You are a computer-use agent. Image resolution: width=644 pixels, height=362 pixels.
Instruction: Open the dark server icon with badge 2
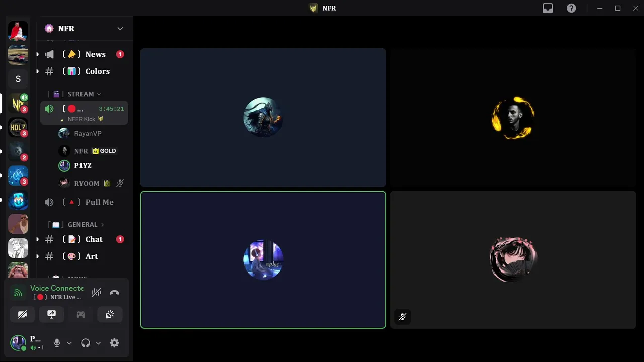(x=18, y=151)
